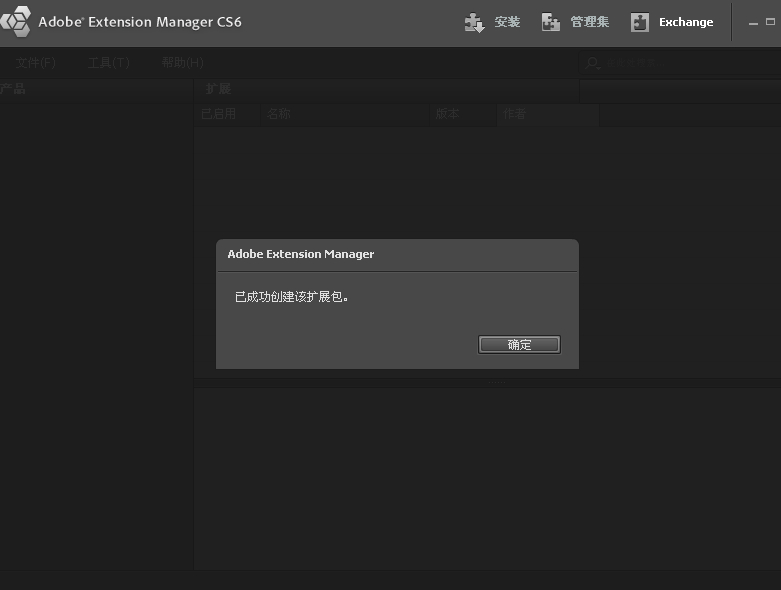Click the 确定 button in the dialog
The width and height of the screenshot is (781, 590).
519,345
